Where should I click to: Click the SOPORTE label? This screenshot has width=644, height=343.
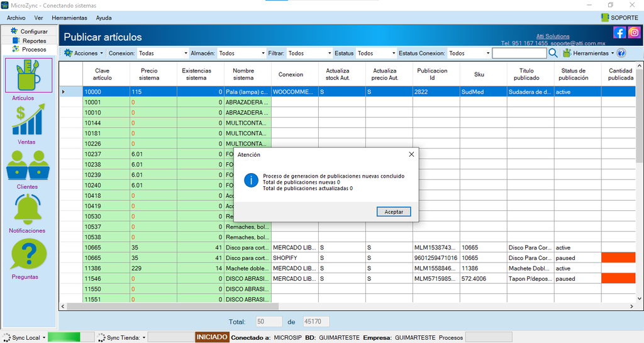pos(625,18)
